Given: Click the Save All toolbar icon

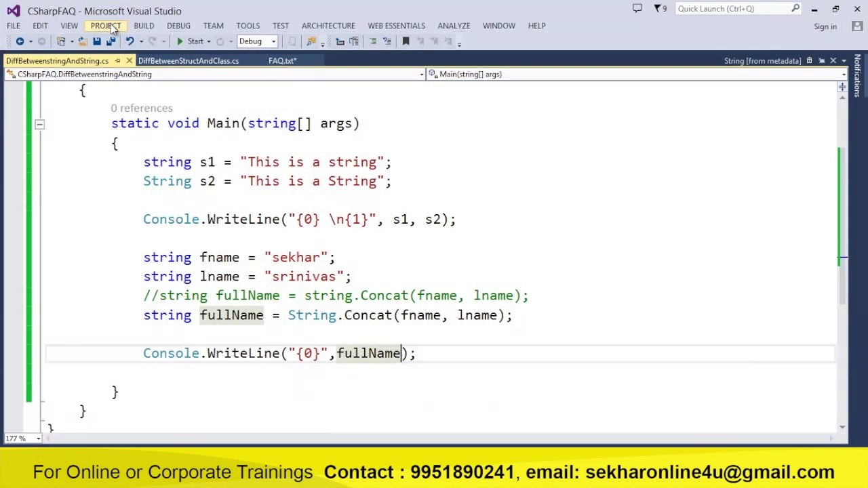Looking at the screenshot, I should pyautogui.click(x=111, y=41).
